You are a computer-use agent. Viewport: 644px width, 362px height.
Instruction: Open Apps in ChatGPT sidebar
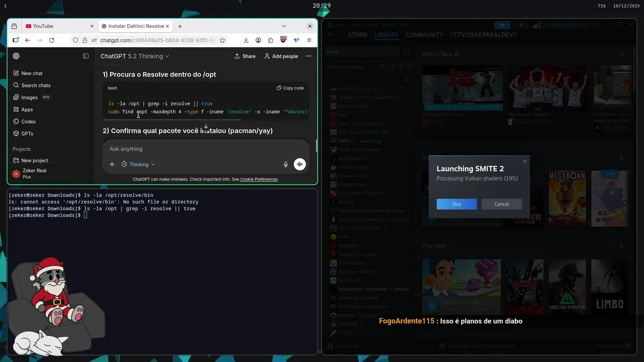pyautogui.click(x=23, y=110)
